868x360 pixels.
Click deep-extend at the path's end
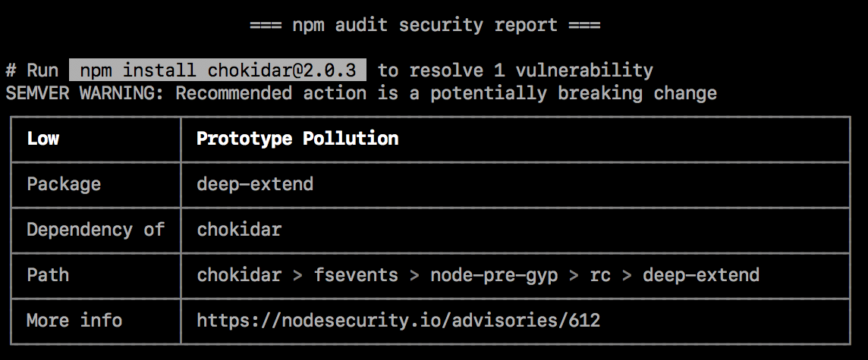[701, 274]
